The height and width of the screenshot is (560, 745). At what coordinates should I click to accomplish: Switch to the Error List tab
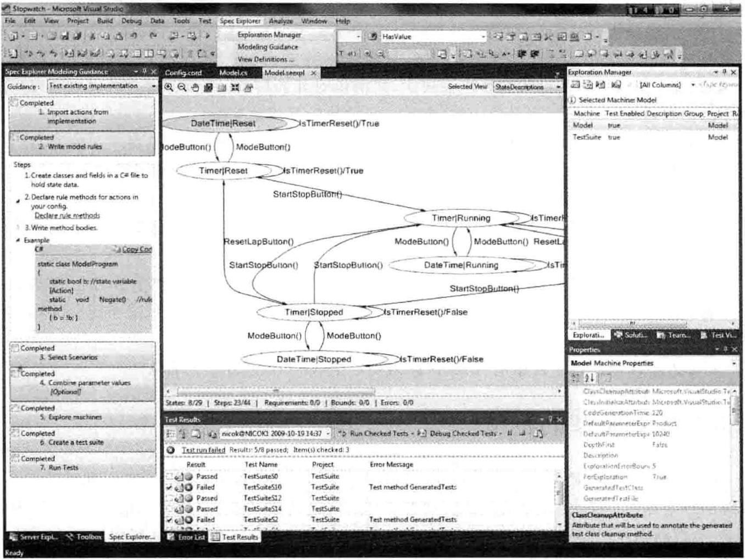(186, 537)
